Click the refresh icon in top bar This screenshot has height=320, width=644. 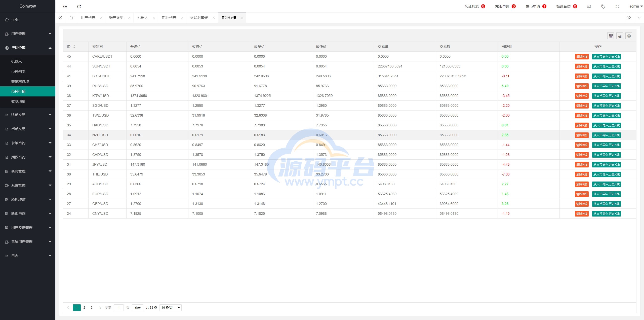(79, 7)
